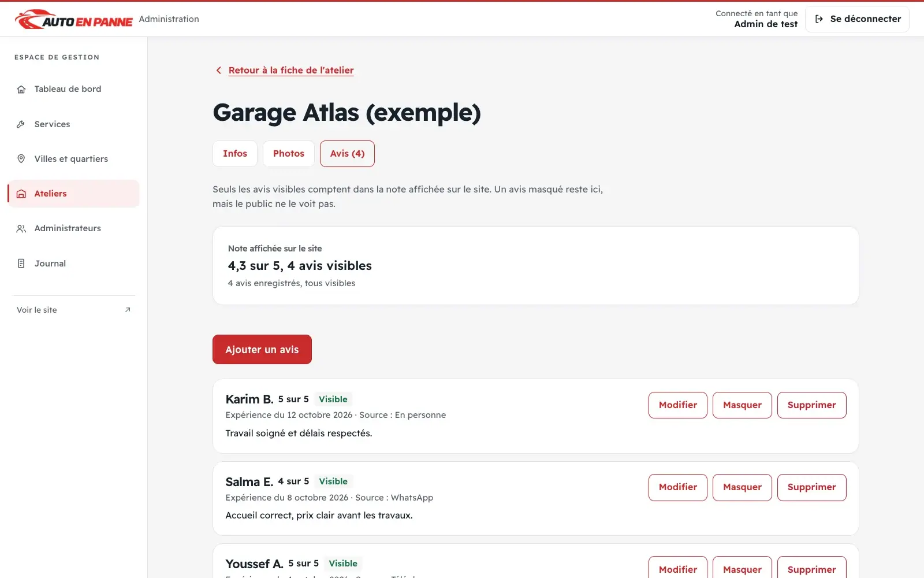
Task: Open the Journal page
Action: (x=74, y=264)
